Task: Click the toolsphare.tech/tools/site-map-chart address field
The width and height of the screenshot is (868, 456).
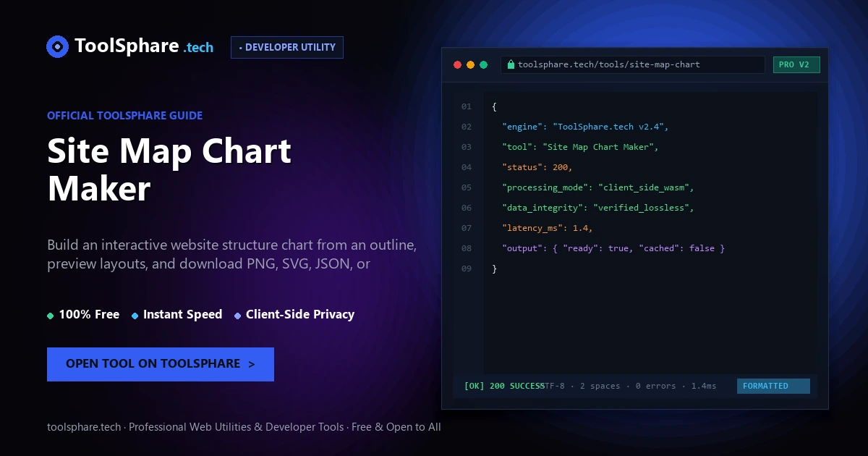Action: click(x=633, y=64)
